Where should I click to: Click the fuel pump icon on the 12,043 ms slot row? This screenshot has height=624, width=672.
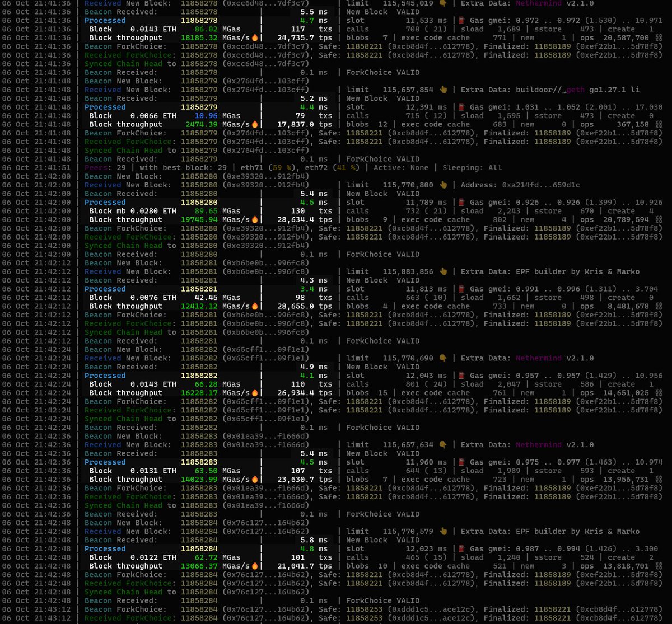click(x=463, y=376)
